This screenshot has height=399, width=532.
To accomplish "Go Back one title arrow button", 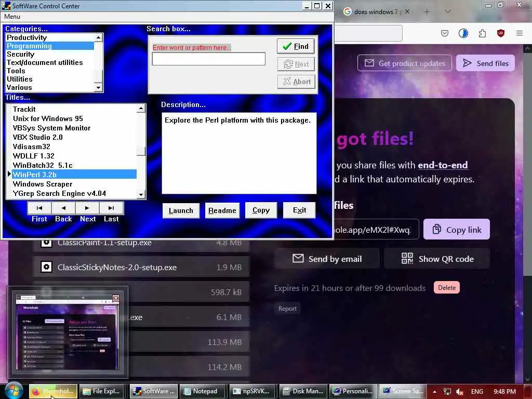I will (x=63, y=208).
